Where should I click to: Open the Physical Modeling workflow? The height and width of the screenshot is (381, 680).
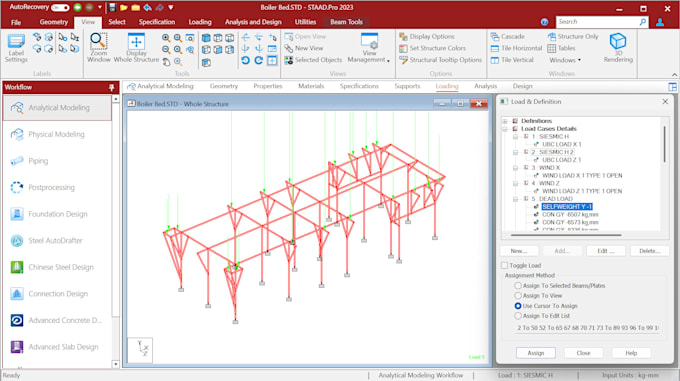(57, 134)
